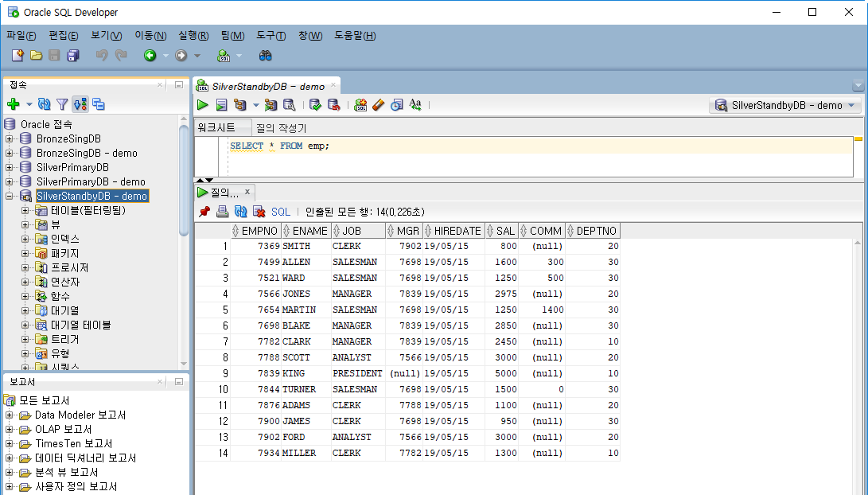Click the Rollback database icon
This screenshot has width=868, height=495.
click(x=334, y=104)
